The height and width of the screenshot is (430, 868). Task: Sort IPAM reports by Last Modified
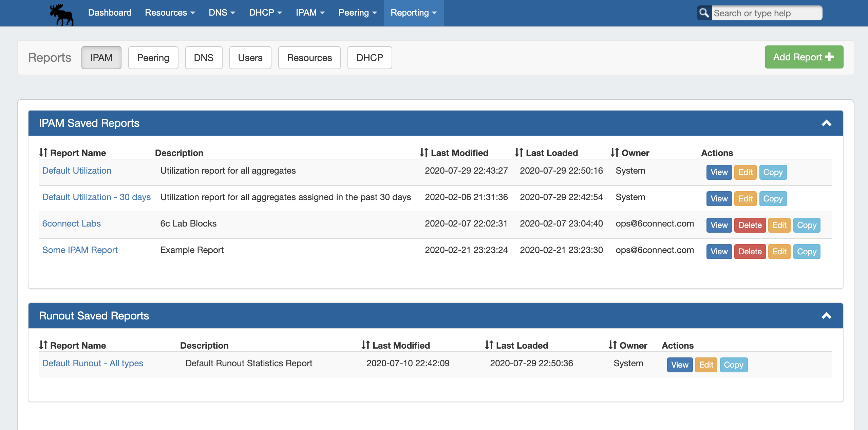tap(454, 153)
